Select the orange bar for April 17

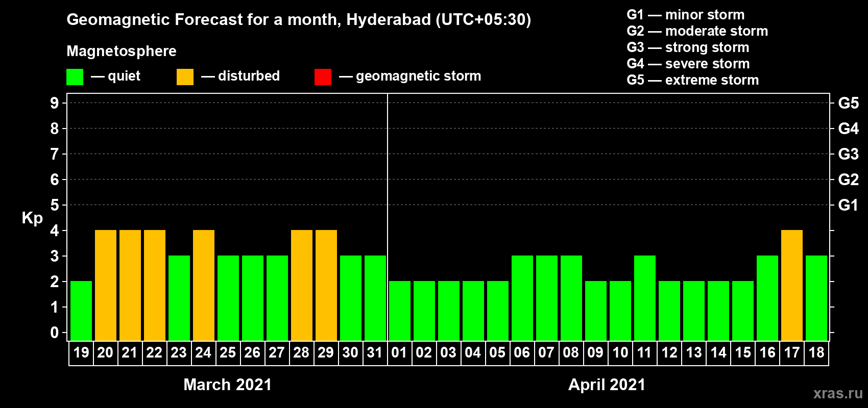792,286
